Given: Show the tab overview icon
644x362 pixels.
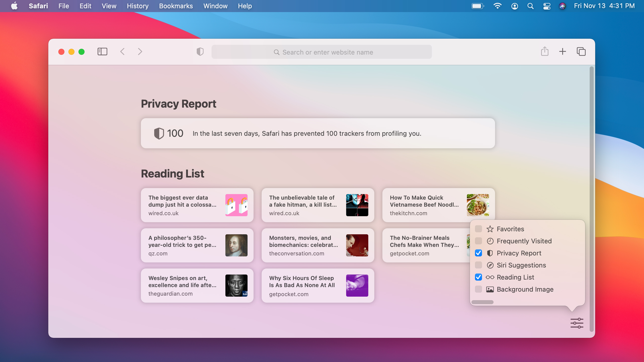Looking at the screenshot, I should coord(581,52).
